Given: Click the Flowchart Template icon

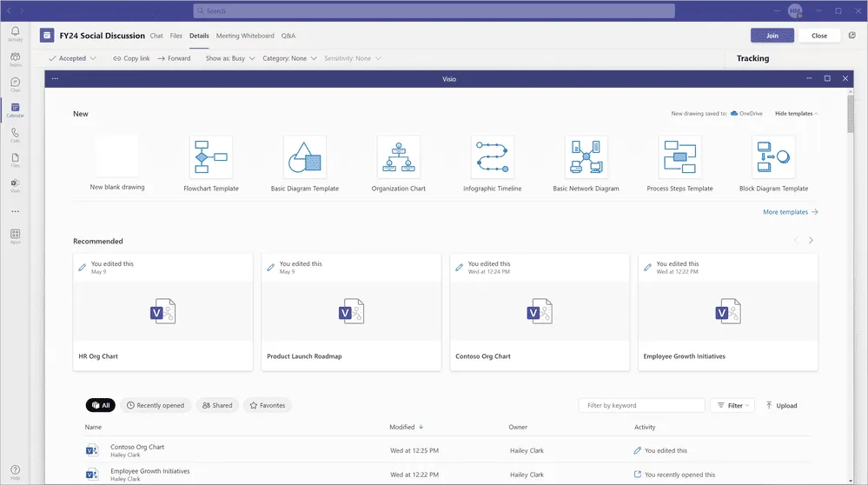Looking at the screenshot, I should click(211, 157).
